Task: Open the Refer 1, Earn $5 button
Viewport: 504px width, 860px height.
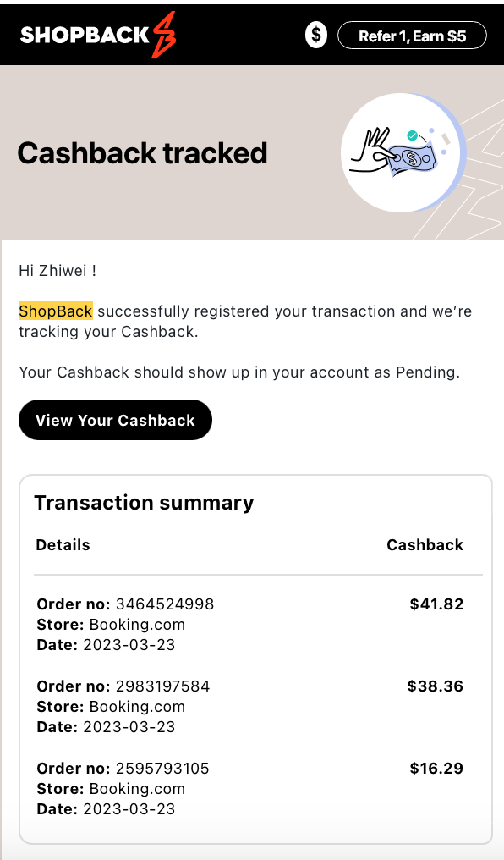Action: [x=412, y=36]
